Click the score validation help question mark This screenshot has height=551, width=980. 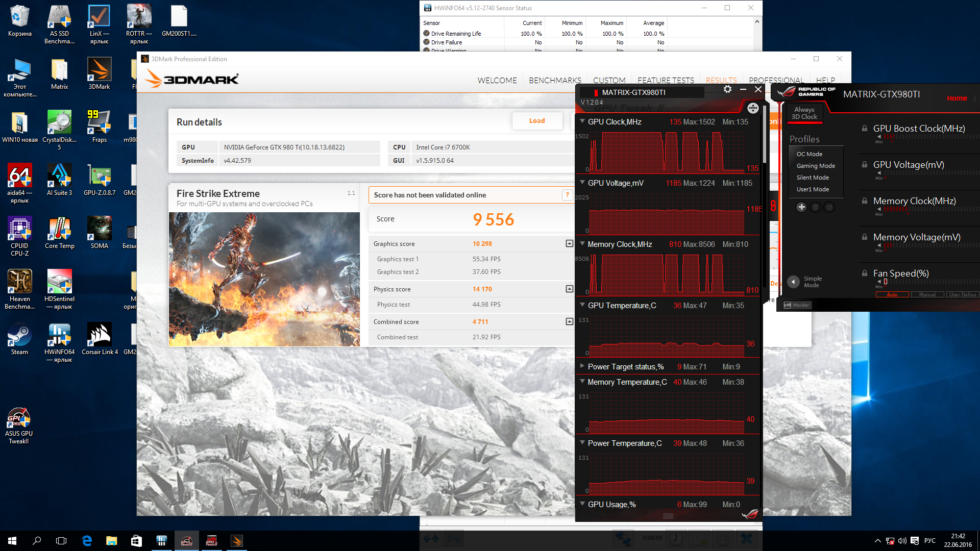(567, 195)
